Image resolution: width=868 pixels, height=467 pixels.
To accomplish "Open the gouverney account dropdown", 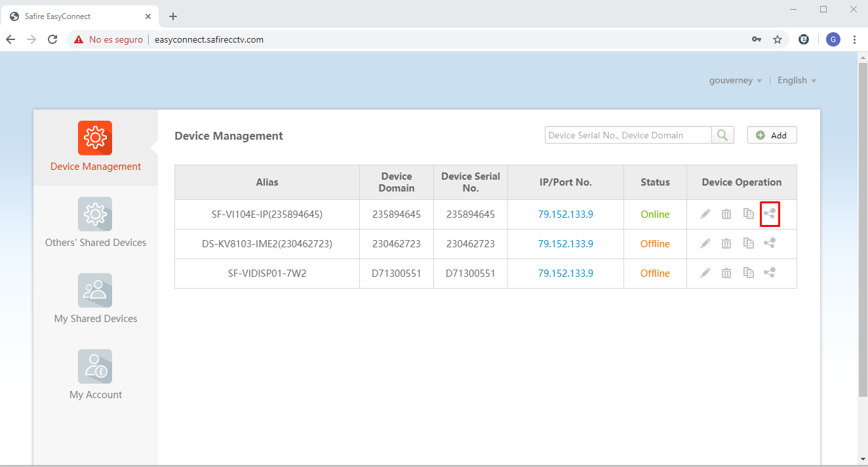I will (735, 80).
